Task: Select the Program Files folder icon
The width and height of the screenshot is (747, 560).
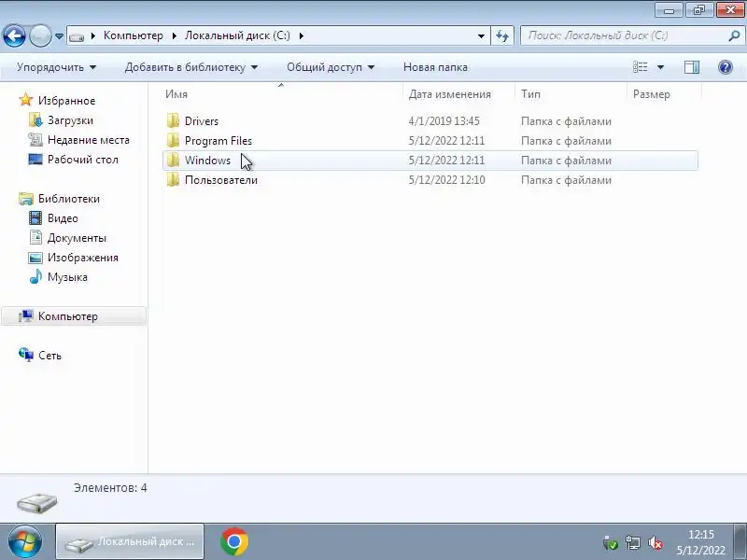Action: (173, 141)
